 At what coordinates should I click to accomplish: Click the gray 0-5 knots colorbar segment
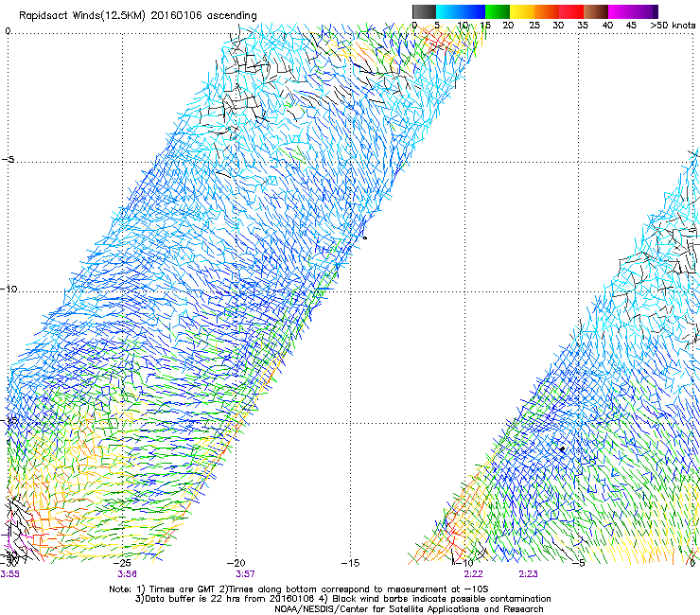[x=424, y=11]
